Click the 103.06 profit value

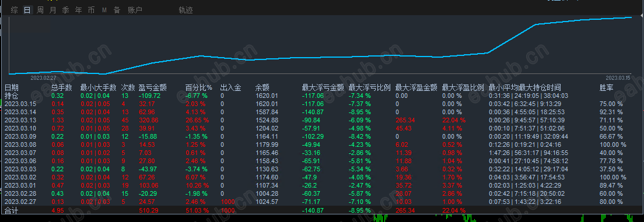tap(149, 185)
